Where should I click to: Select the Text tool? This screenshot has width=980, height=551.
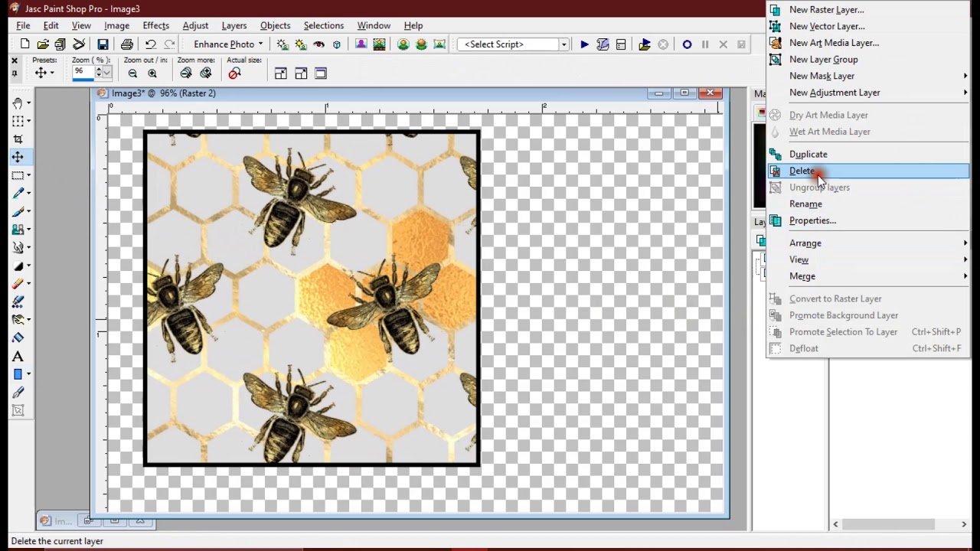point(18,357)
